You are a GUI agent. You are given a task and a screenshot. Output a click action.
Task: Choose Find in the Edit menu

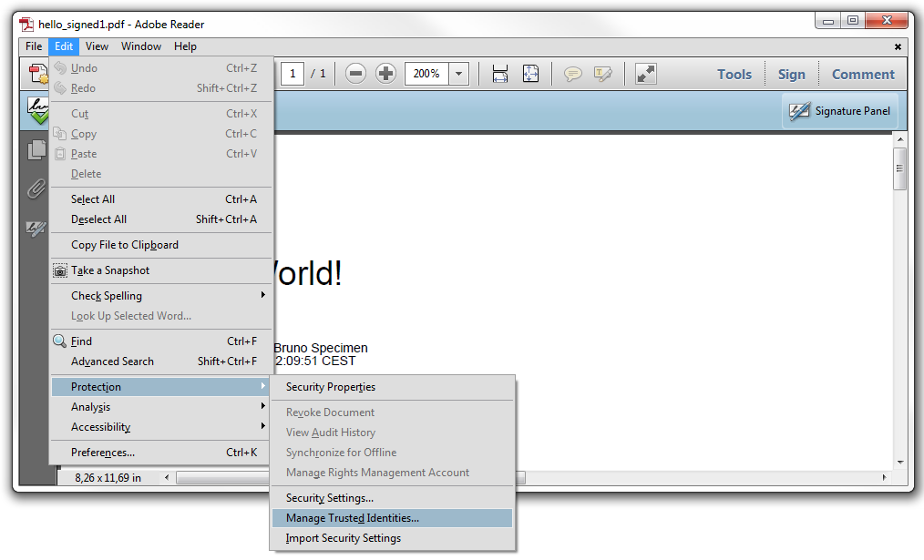[161, 341]
